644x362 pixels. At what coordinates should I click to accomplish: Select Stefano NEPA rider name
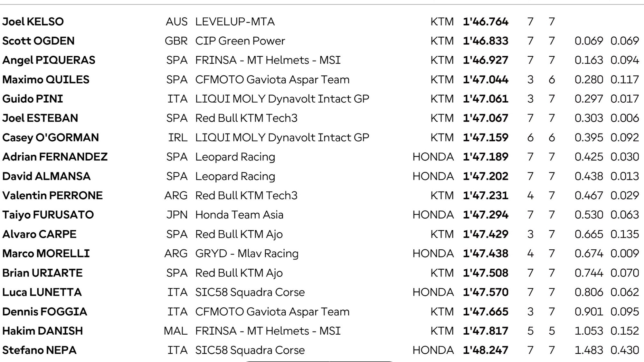39,350
